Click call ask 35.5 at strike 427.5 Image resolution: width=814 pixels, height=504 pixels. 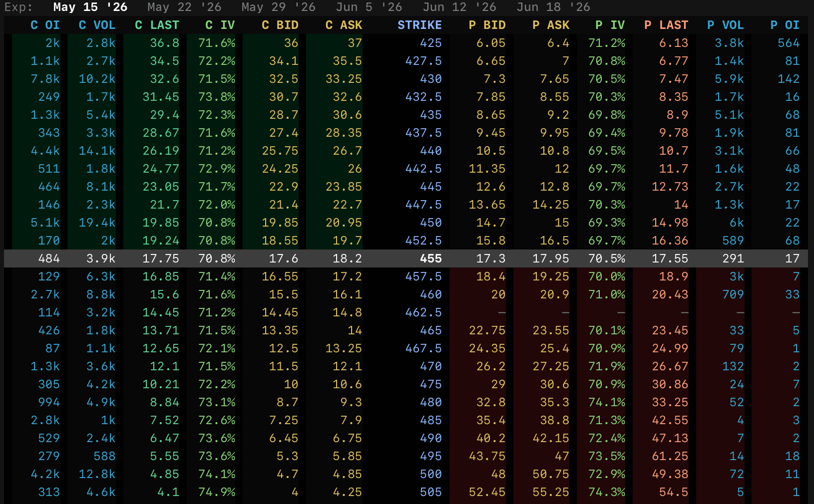[x=347, y=61]
